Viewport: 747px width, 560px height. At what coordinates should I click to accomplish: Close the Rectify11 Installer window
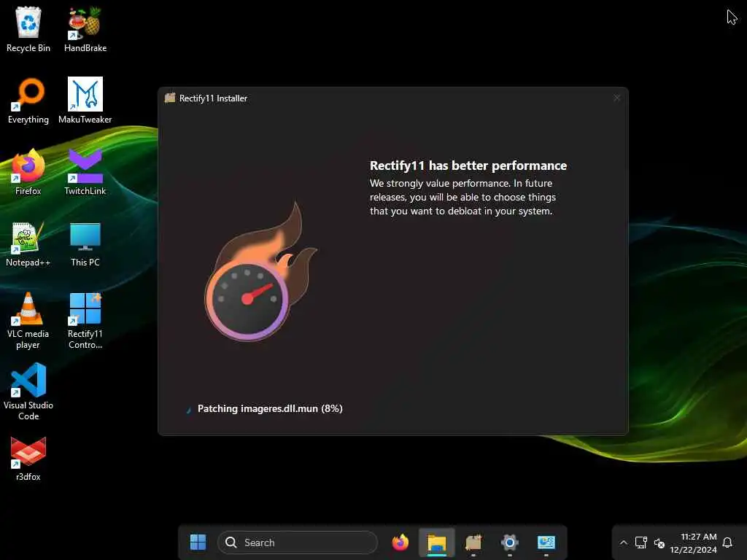617,98
